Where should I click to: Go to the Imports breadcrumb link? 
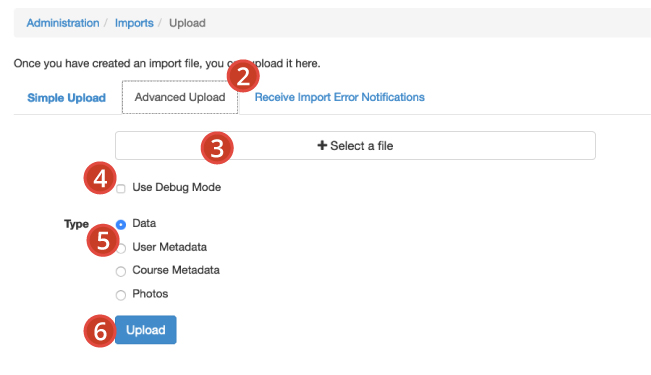134,23
